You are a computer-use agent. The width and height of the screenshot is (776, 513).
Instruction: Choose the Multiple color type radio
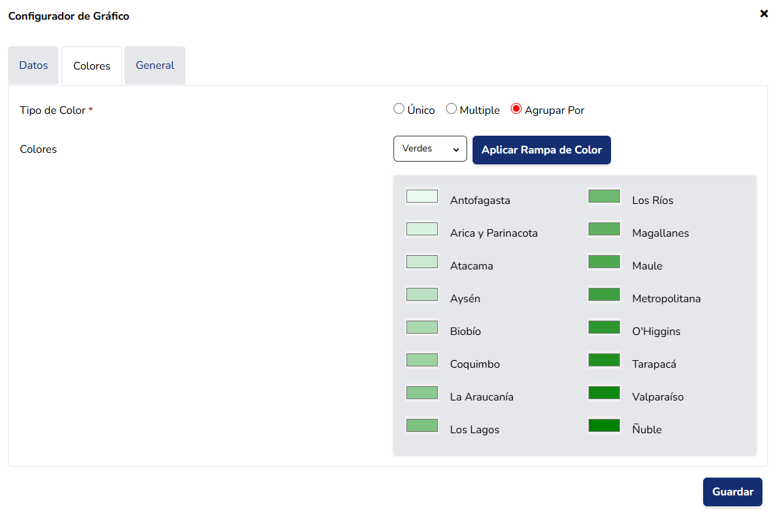click(x=452, y=109)
